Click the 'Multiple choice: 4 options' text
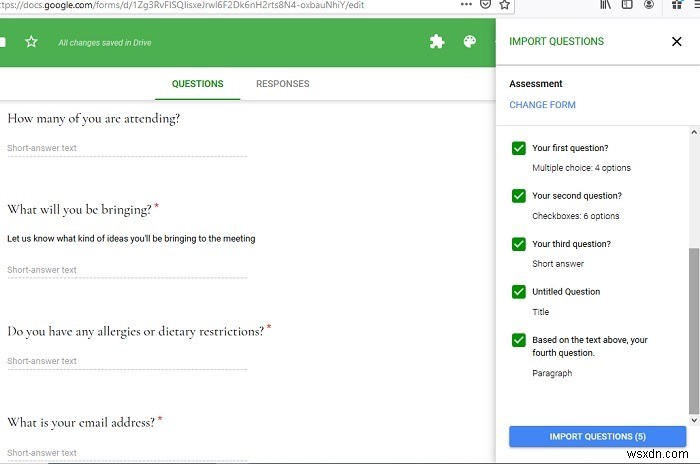Viewport: 700px width, 464px height. 581,168
